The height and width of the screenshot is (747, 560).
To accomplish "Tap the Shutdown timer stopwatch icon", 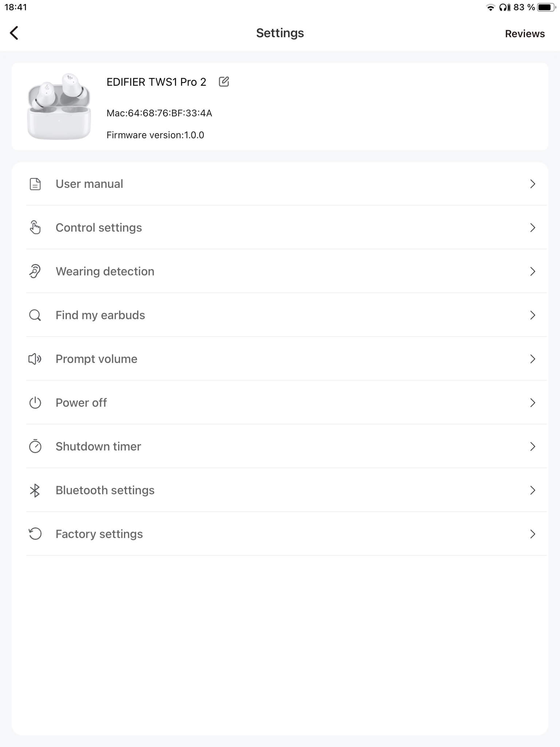I will click(35, 446).
